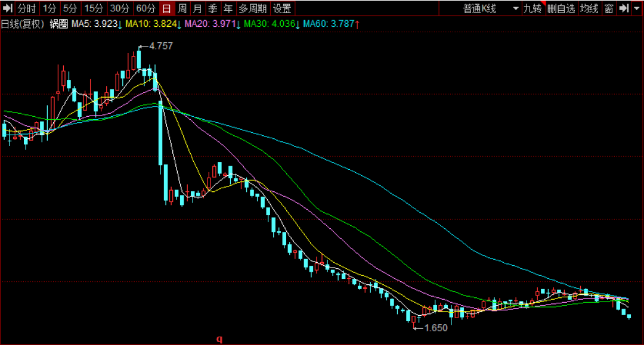Open 多周期 multi-period view
Image resolution: width=644 pixels, height=345 pixels.
[x=253, y=8]
